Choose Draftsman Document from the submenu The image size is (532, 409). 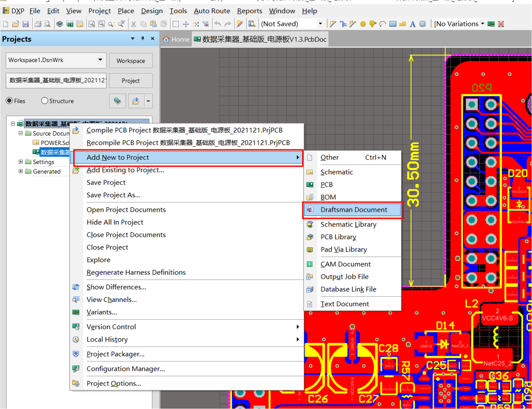[x=354, y=210]
